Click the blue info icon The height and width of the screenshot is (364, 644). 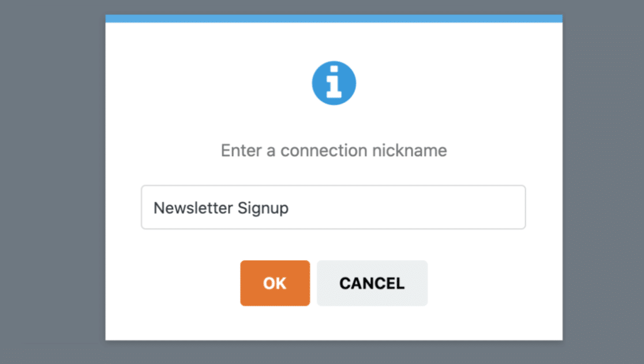coord(334,83)
